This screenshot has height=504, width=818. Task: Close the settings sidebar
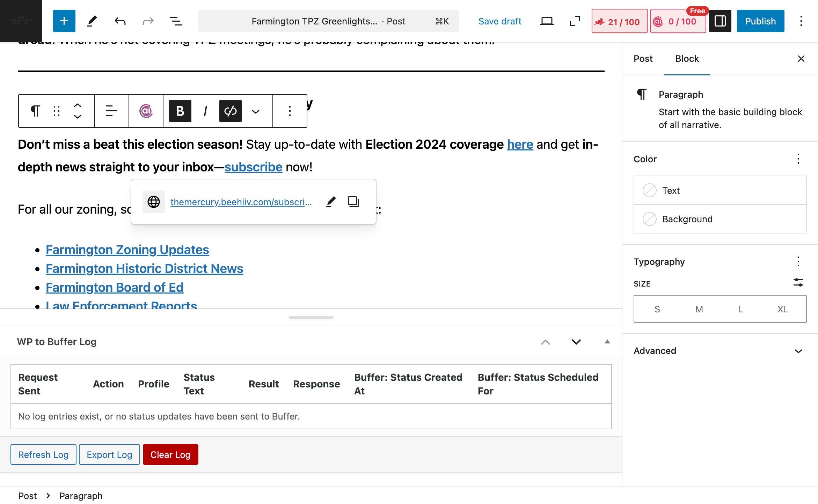click(801, 59)
